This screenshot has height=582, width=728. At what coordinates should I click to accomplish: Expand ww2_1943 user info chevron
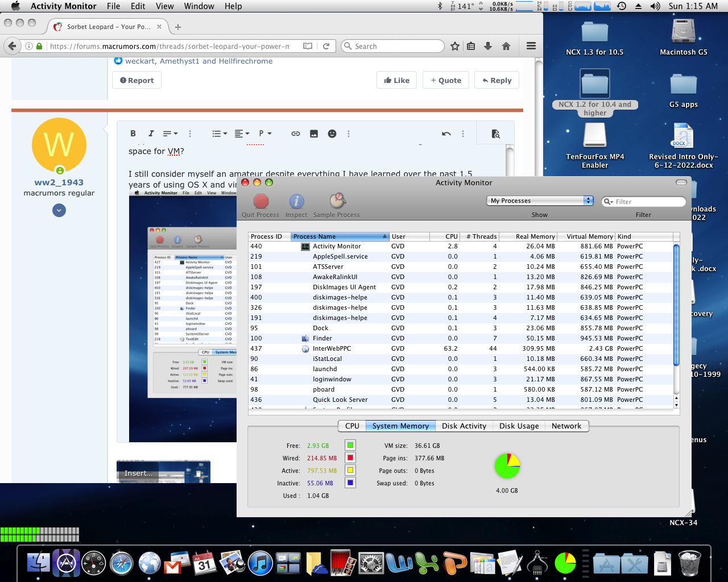59,210
